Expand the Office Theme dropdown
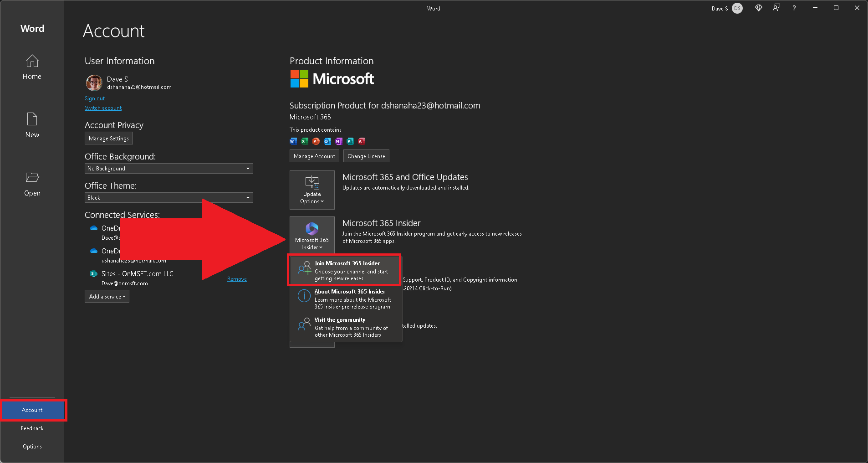 point(169,198)
